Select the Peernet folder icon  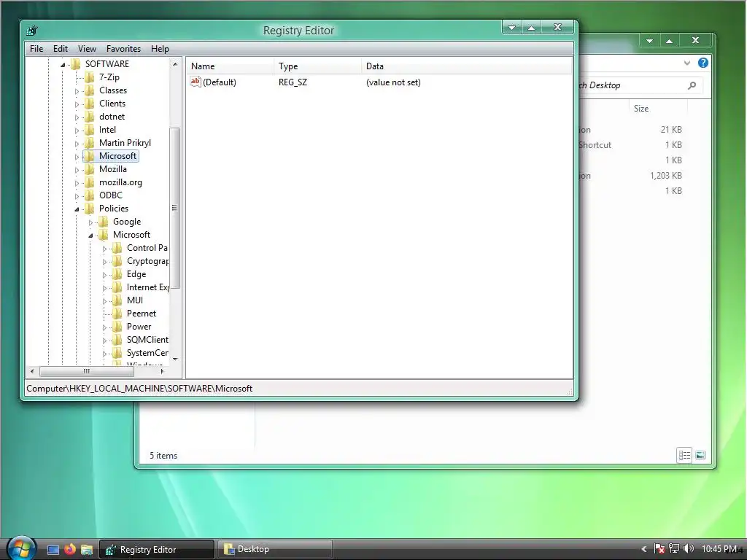pyautogui.click(x=117, y=314)
